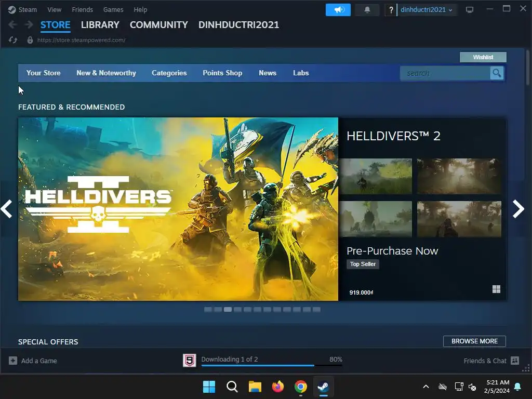
Task: Reload the store page
Action: [13, 40]
